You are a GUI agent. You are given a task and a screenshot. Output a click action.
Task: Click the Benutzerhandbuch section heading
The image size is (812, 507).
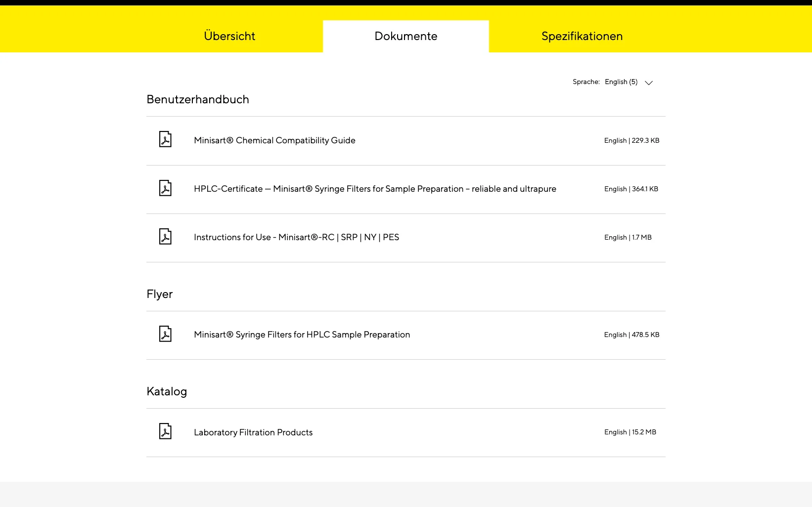click(x=198, y=99)
